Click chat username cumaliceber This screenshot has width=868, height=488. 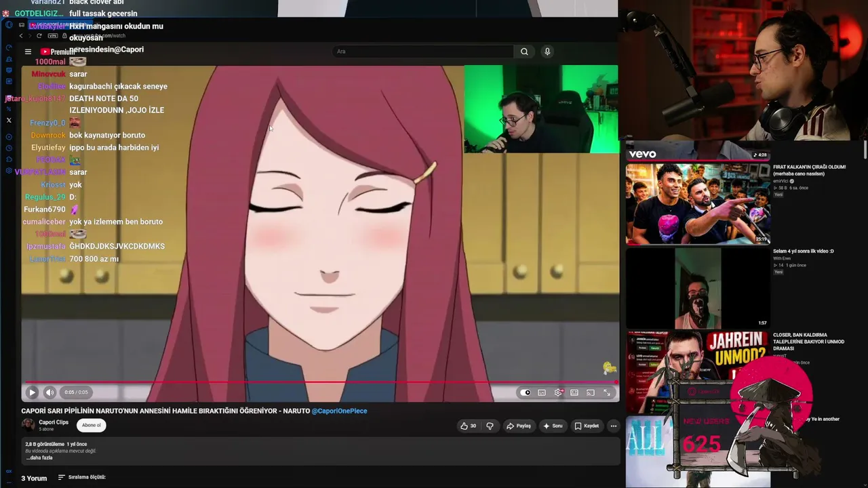pyautogui.click(x=44, y=222)
